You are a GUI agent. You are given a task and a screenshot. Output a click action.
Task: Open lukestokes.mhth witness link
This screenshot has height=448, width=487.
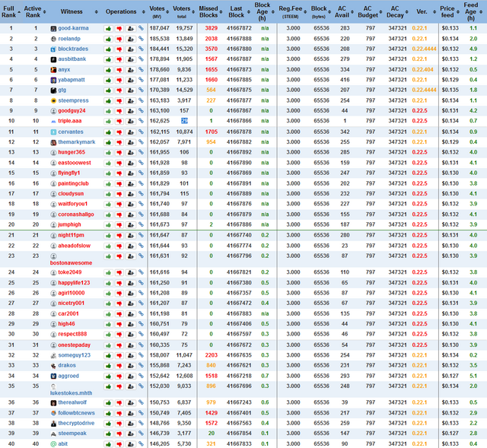71,393
